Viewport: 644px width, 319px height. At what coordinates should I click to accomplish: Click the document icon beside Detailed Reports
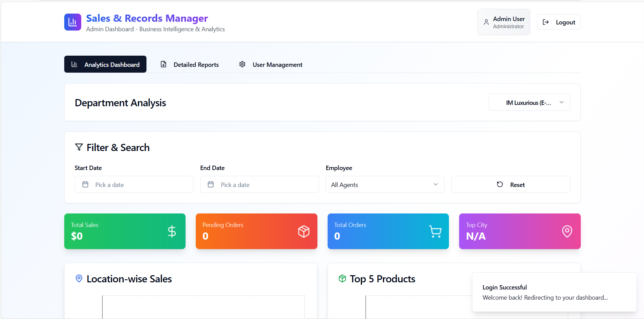163,64
